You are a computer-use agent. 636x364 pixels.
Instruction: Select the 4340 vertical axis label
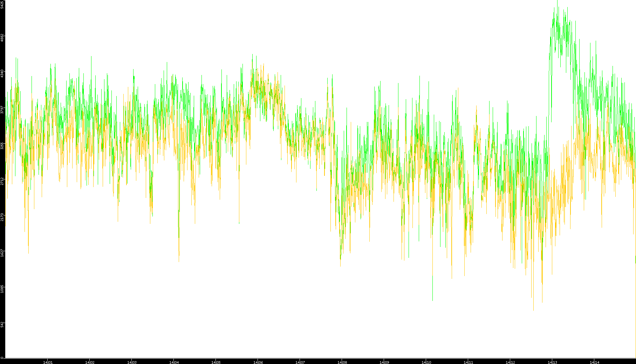2,74
